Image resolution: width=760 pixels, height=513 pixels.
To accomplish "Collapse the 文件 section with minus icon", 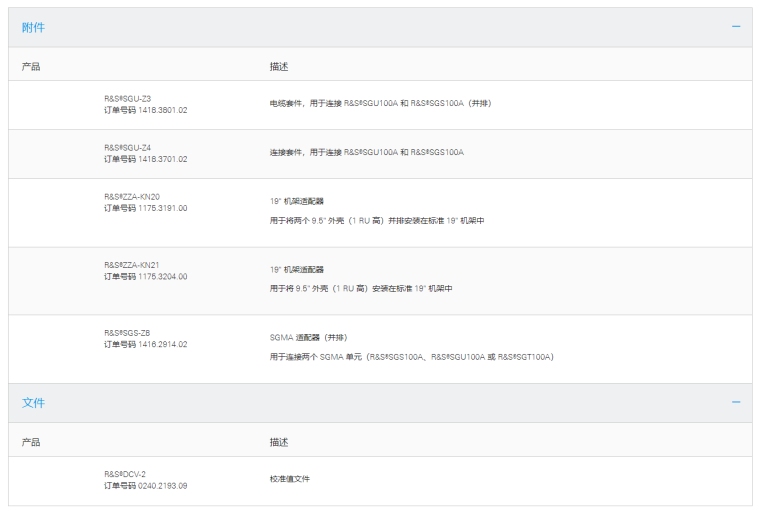I will pyautogui.click(x=736, y=402).
